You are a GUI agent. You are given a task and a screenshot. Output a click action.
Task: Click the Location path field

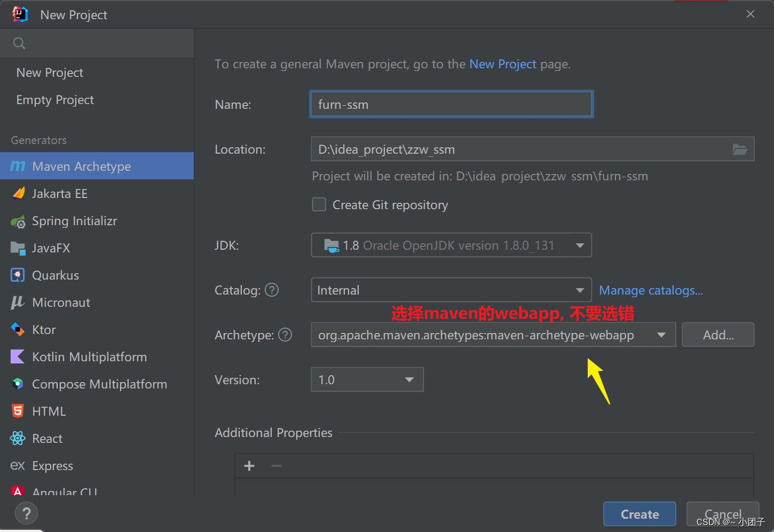[x=533, y=149]
